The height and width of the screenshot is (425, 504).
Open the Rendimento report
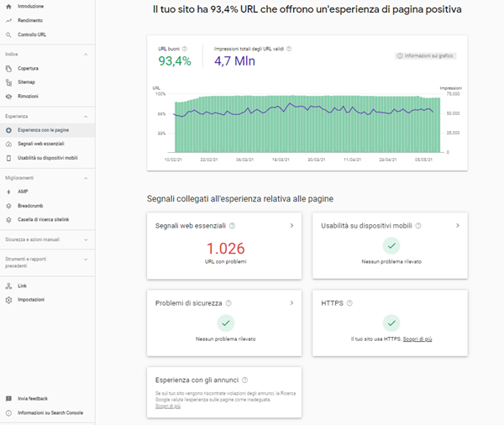pyautogui.click(x=48, y=20)
